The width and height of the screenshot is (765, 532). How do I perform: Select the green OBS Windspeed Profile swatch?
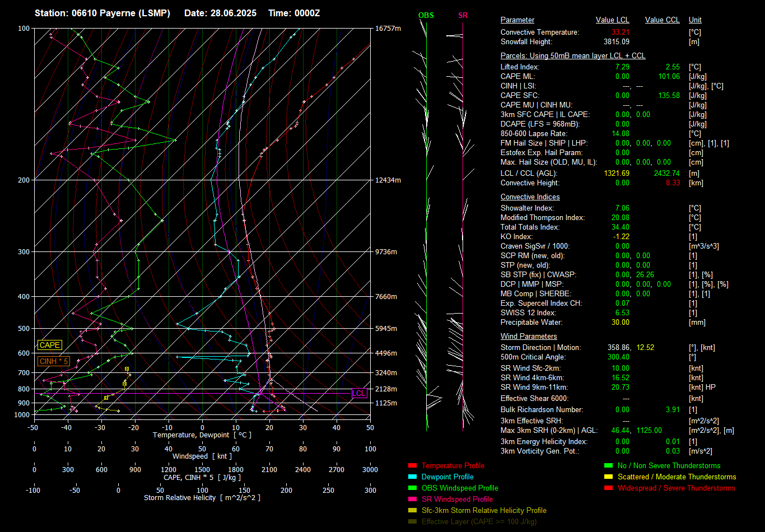[x=413, y=488]
